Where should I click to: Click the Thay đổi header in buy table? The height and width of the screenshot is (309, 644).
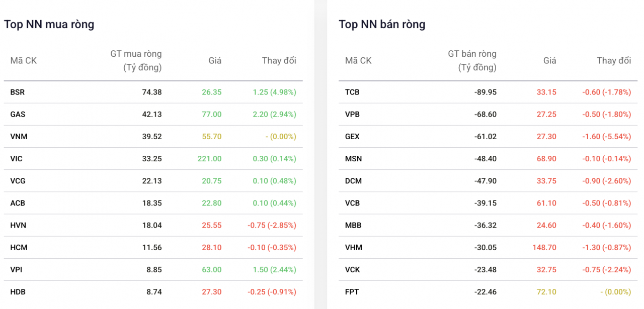coord(279,60)
